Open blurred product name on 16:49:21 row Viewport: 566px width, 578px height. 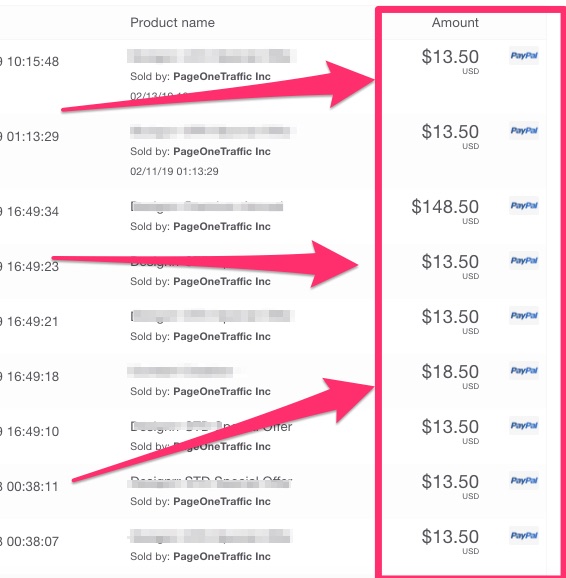click(212, 316)
